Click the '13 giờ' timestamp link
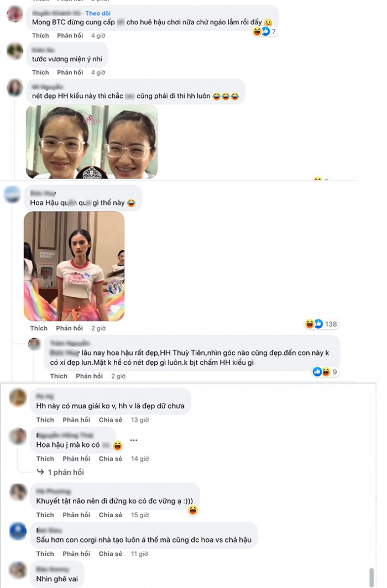This screenshot has width=387, height=588. pyautogui.click(x=139, y=420)
